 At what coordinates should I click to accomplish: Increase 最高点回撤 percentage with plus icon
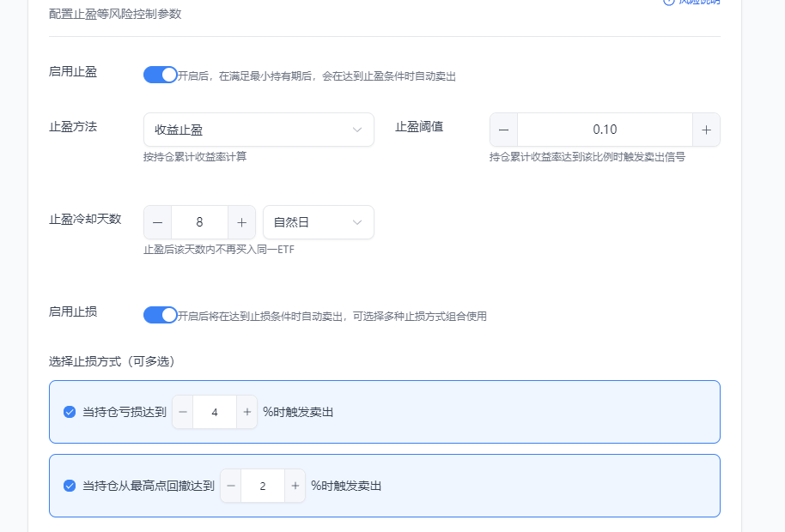[x=295, y=486]
